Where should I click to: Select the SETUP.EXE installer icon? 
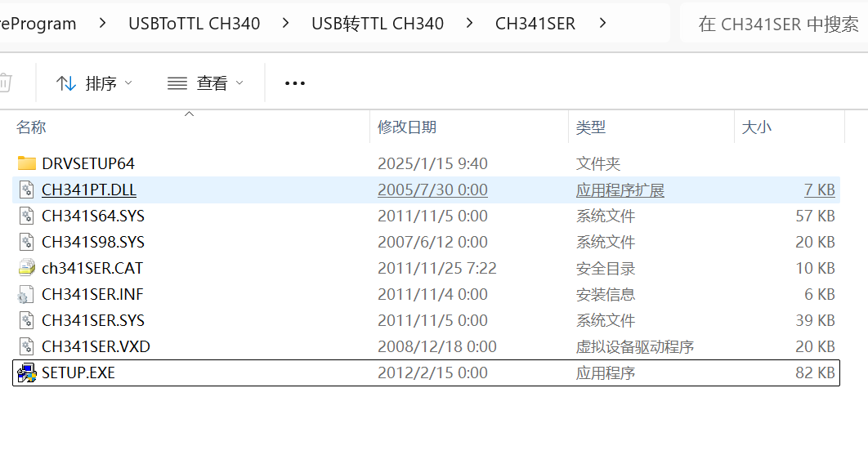click(27, 372)
